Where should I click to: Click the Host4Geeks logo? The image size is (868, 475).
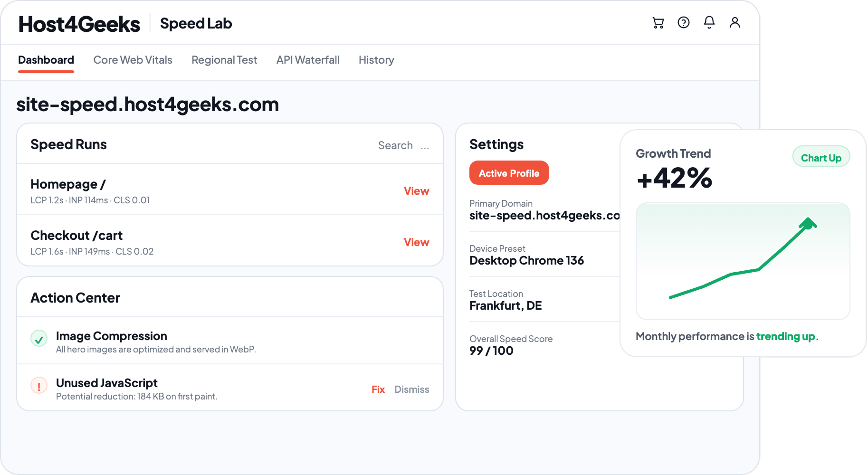point(79,24)
